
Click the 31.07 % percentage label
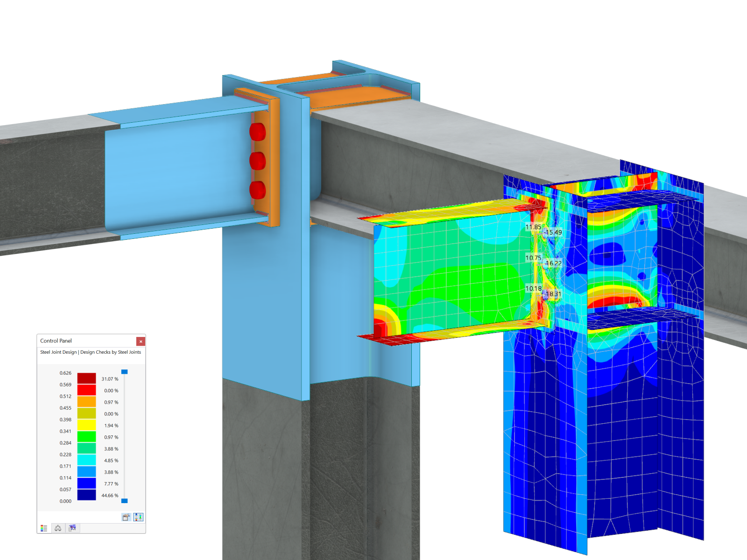coord(110,379)
